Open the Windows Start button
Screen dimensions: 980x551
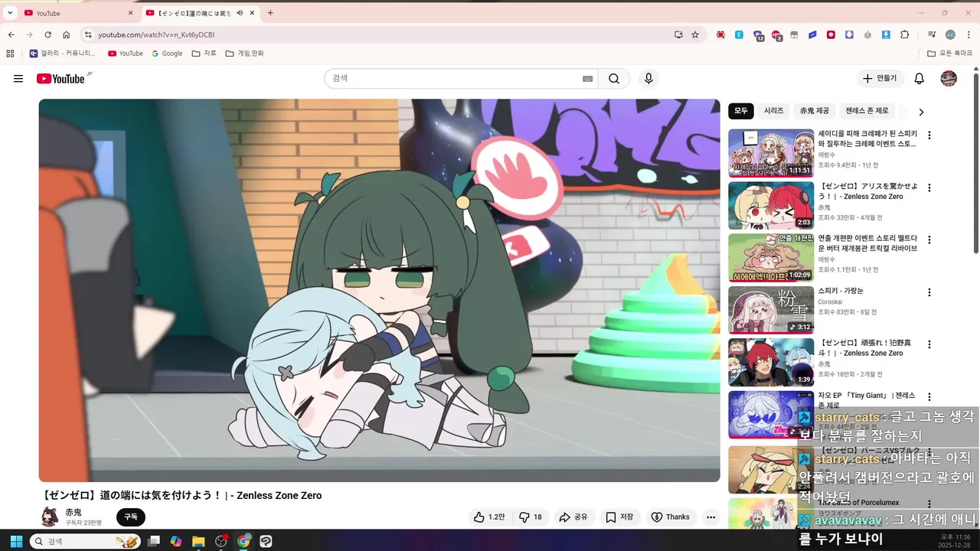(x=16, y=541)
